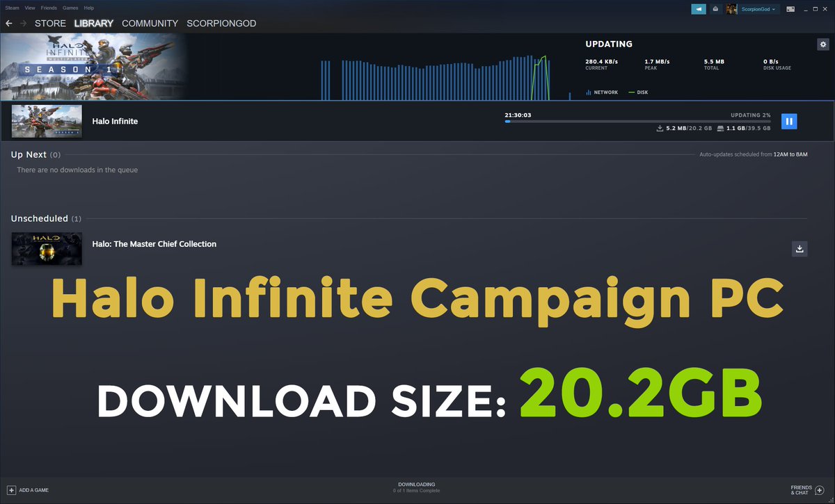Click the Halo Infinite title in downloads

point(115,121)
